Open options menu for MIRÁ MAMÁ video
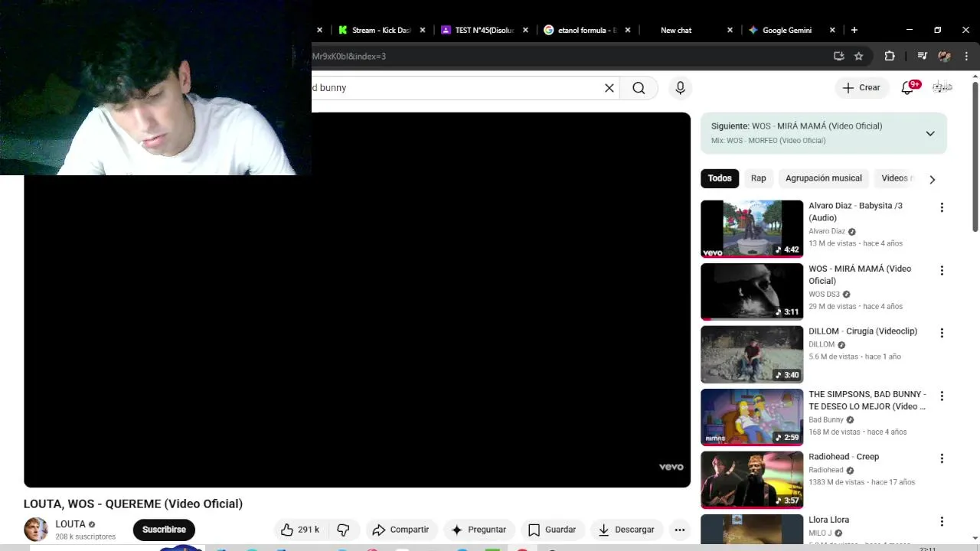The width and height of the screenshot is (980, 551). (x=942, y=270)
